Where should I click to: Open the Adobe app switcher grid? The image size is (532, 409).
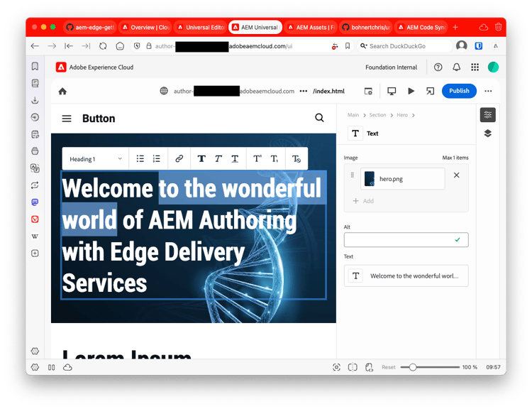click(475, 67)
